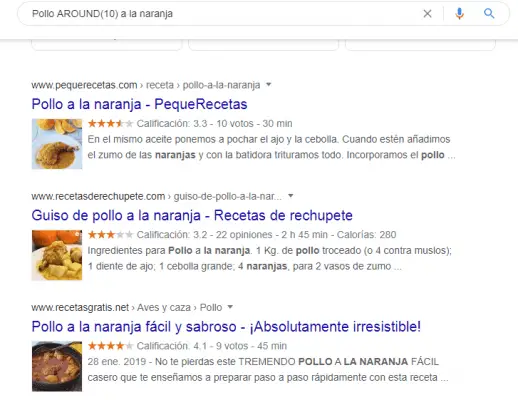
Task: Click the 3.2 star rating of the Guiso result
Action: 111,235
